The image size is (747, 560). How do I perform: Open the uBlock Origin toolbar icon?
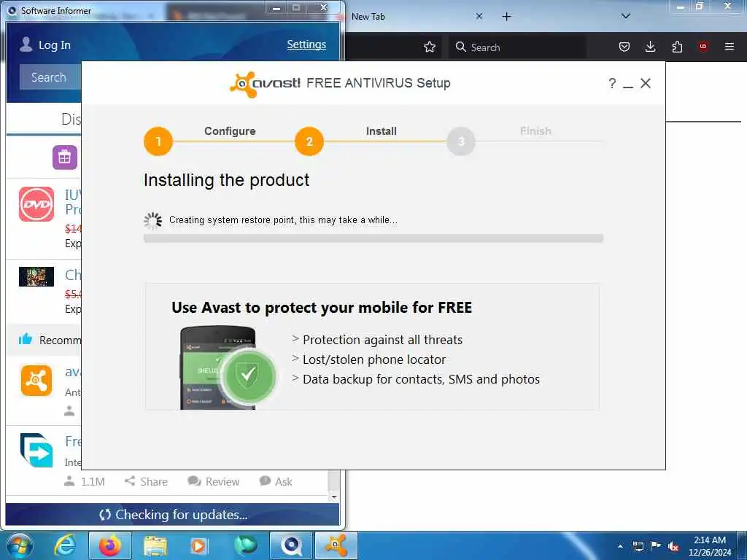[x=703, y=47]
